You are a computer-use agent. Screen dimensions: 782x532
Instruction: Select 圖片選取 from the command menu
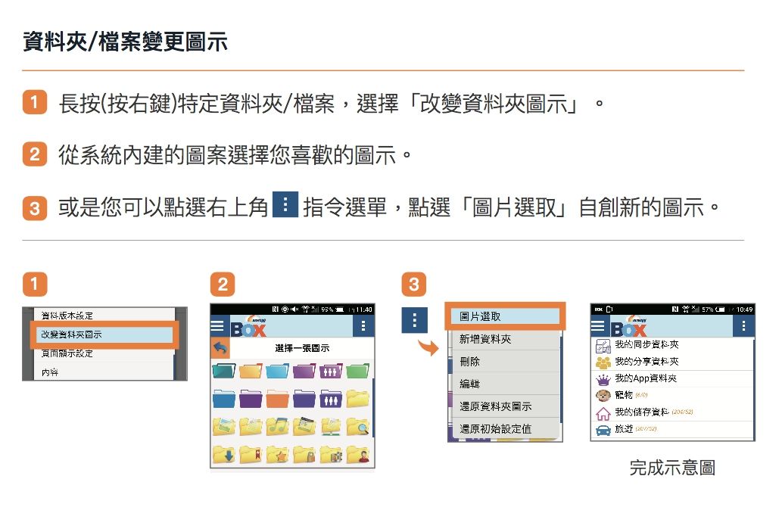(503, 316)
